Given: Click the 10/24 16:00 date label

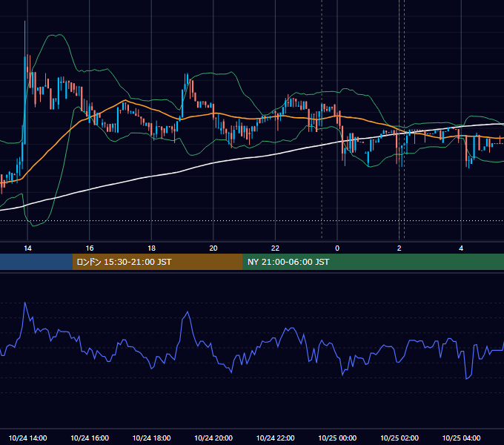Looking at the screenshot, I should (x=90, y=438).
